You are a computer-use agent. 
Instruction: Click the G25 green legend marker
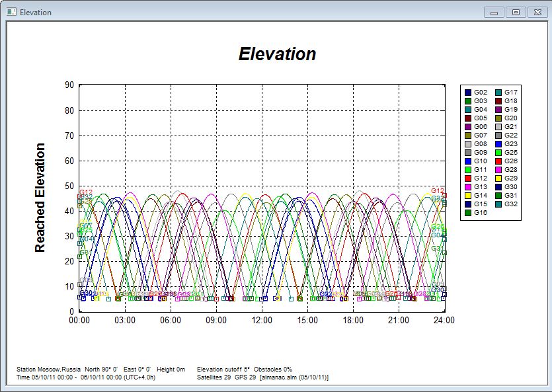pos(498,153)
